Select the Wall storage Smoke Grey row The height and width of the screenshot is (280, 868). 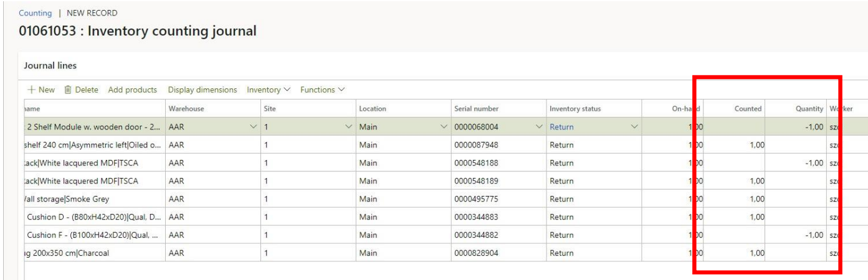click(x=93, y=199)
